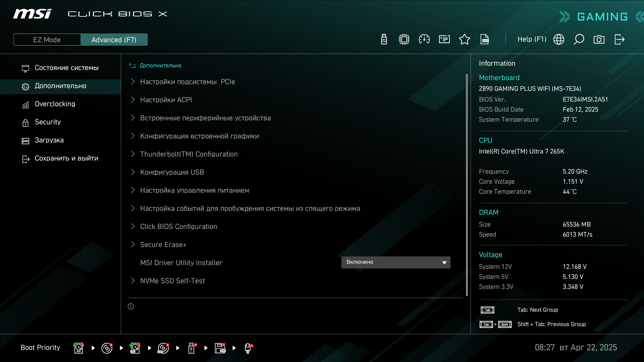Image resolution: width=644 pixels, height=362 pixels.
Task: Expand the wake-up events settings chevron
Action: pyautogui.click(x=133, y=208)
